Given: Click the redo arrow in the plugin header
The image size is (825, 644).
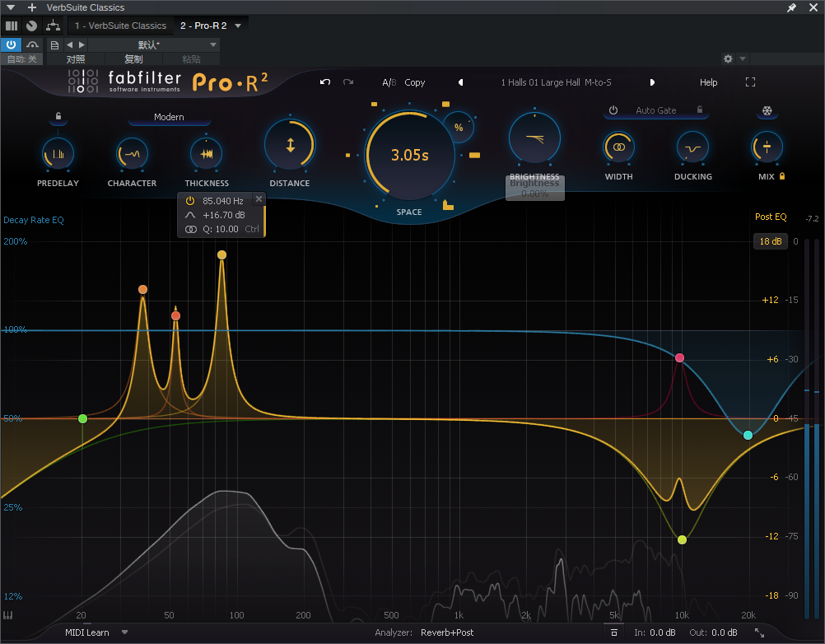Looking at the screenshot, I should click(x=347, y=82).
